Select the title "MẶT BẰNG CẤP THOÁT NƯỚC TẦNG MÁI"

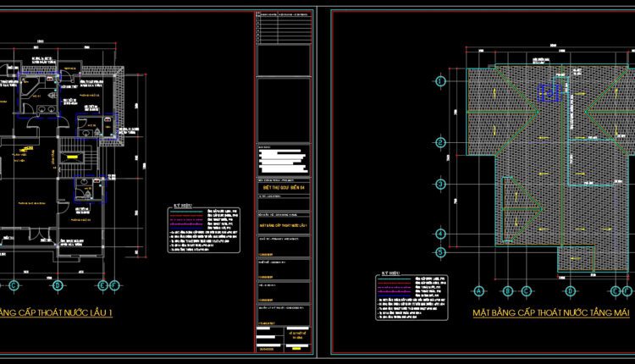coord(551,313)
